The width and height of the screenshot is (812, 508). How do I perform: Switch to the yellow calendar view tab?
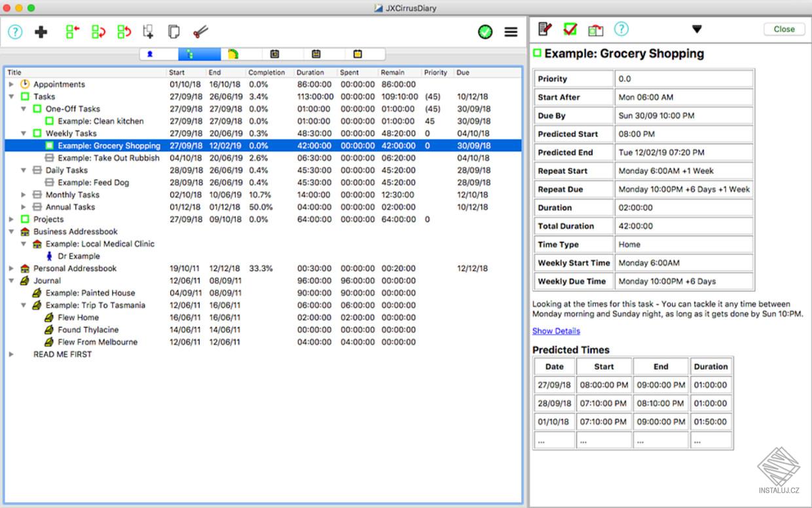(x=358, y=54)
